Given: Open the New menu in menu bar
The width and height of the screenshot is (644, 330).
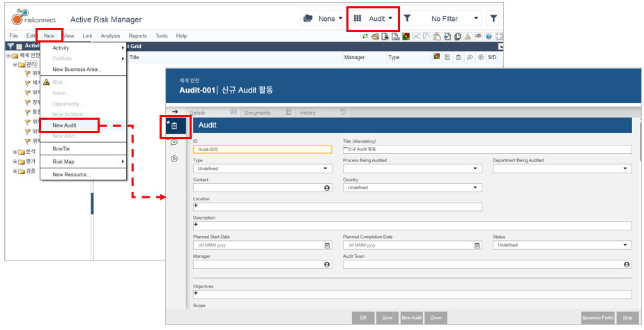Looking at the screenshot, I should [x=49, y=36].
